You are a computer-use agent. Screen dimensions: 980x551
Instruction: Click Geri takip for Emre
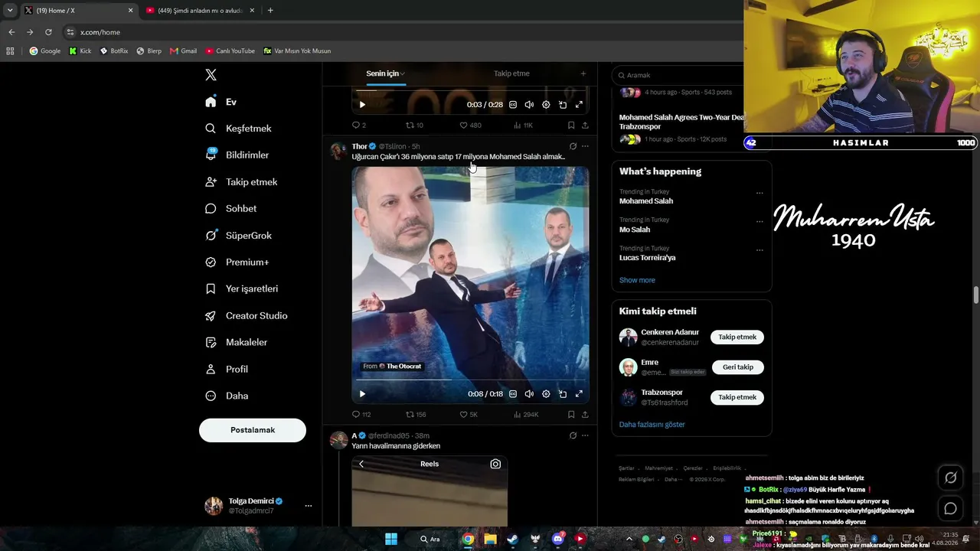click(x=738, y=367)
